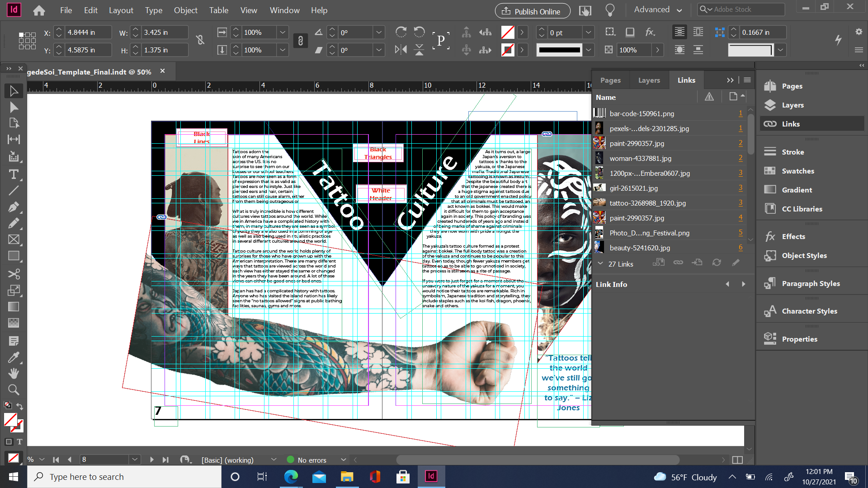Open the Object menu

pyautogui.click(x=185, y=10)
